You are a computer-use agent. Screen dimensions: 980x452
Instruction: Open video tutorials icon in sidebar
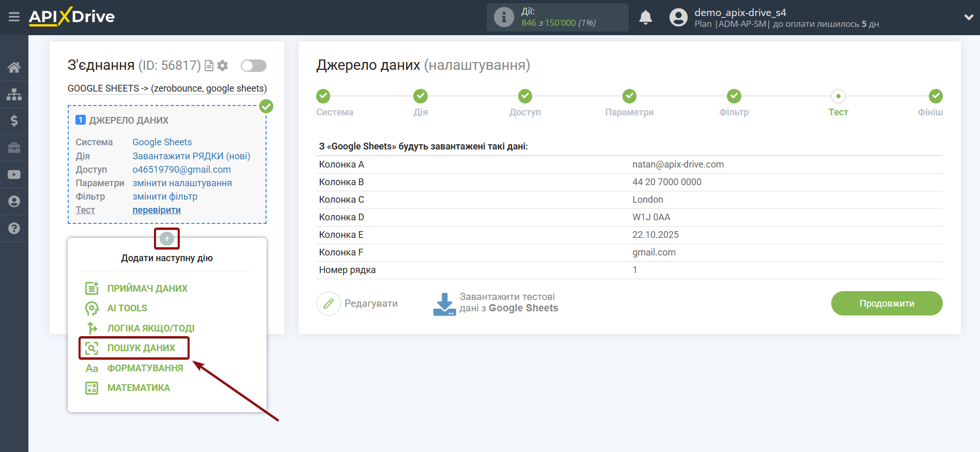coord(14,175)
